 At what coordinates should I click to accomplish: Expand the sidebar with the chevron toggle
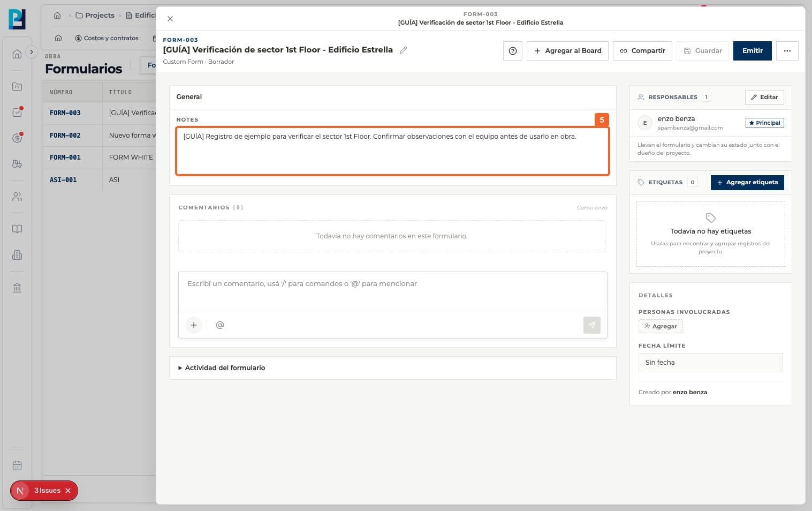coord(32,52)
